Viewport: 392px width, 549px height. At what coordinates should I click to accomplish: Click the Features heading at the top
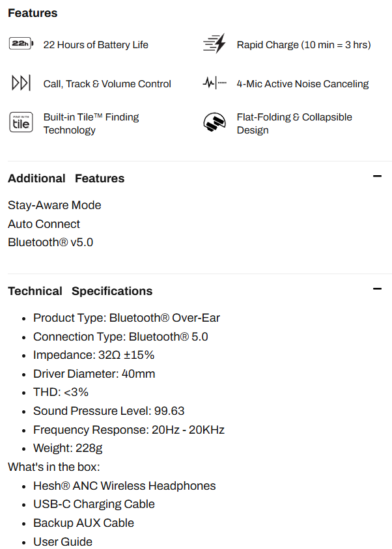pos(33,13)
